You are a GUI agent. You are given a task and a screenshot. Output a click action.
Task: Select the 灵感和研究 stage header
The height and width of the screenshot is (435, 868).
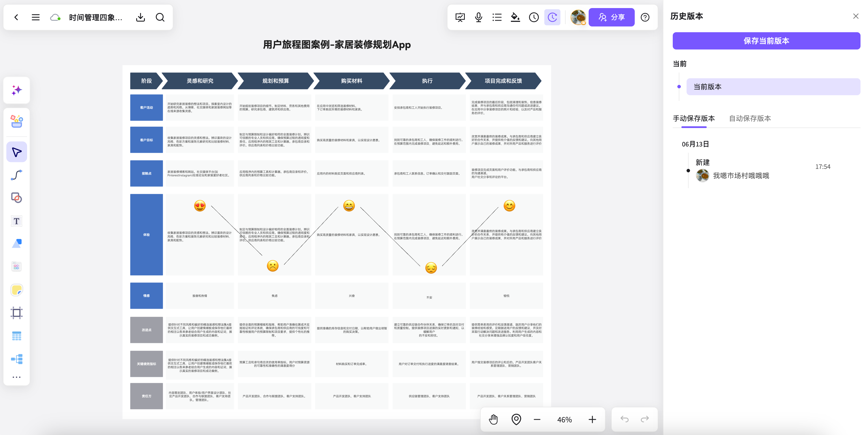[x=200, y=81]
